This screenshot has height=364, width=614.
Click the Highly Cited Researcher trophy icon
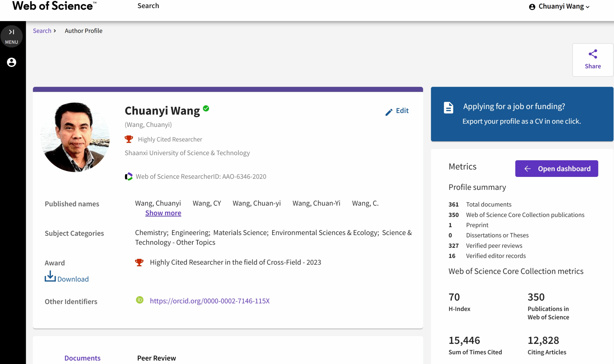pos(129,139)
